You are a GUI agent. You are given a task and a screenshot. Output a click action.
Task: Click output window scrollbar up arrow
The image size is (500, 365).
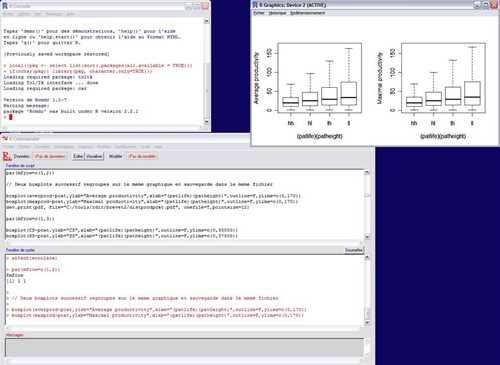pos(367,258)
